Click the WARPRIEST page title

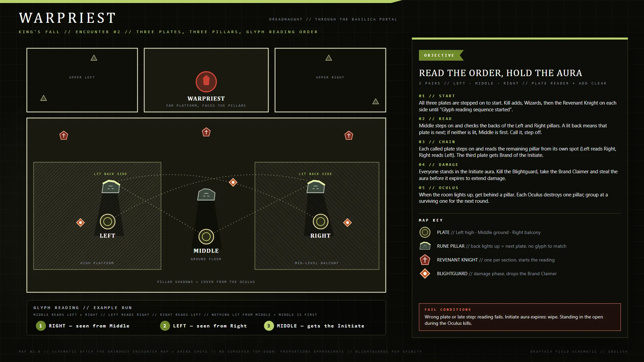coord(67,18)
